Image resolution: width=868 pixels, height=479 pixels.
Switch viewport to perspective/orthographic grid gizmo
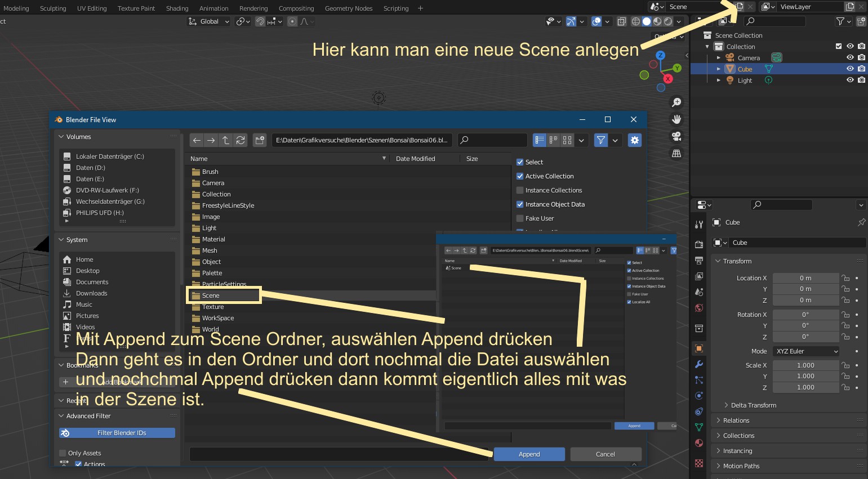(676, 153)
